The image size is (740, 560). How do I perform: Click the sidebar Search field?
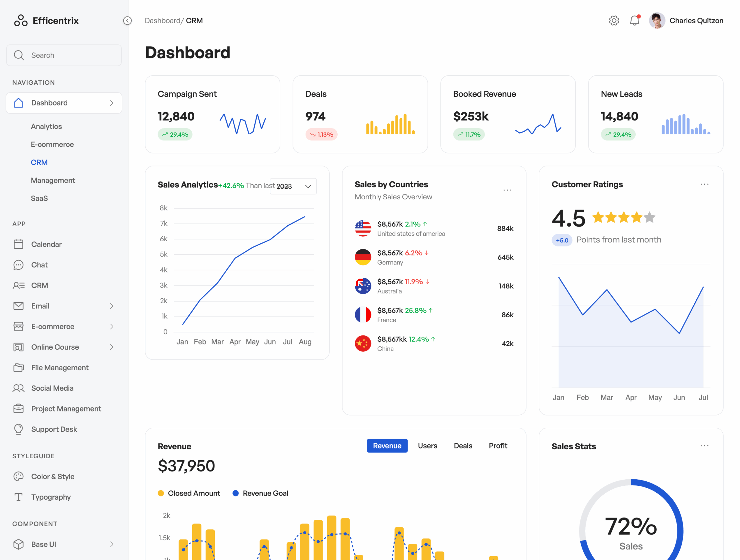64,55
